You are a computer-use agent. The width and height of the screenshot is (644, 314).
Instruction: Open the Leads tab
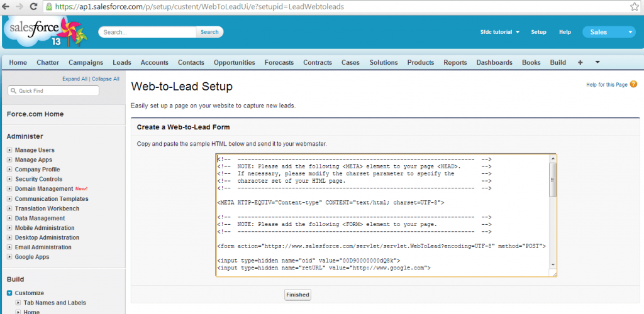coord(122,62)
